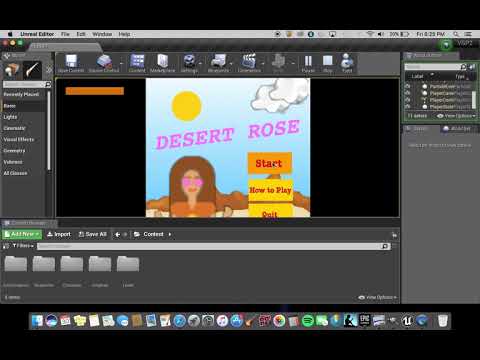Toggle visibility eye of fourth outliner actor
The width and height of the screenshot is (480, 360).
point(407,107)
